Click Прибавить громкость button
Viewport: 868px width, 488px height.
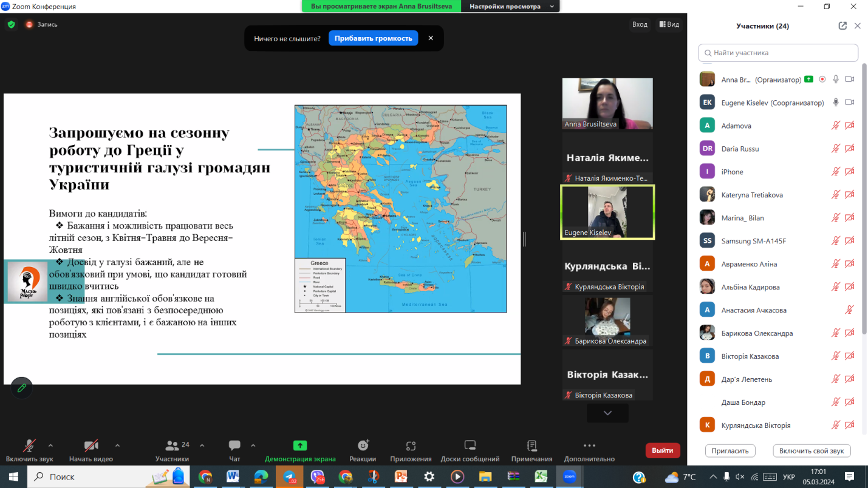click(373, 38)
